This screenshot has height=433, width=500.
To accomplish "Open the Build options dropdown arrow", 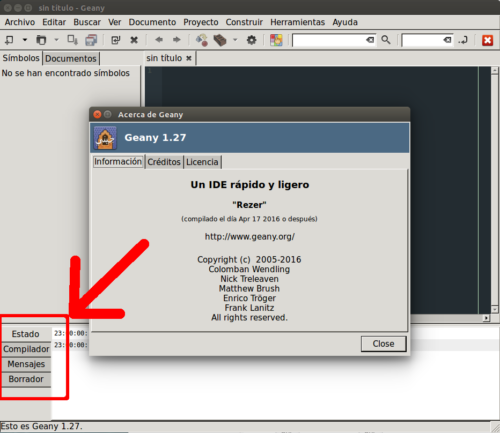I will pyautogui.click(x=235, y=40).
